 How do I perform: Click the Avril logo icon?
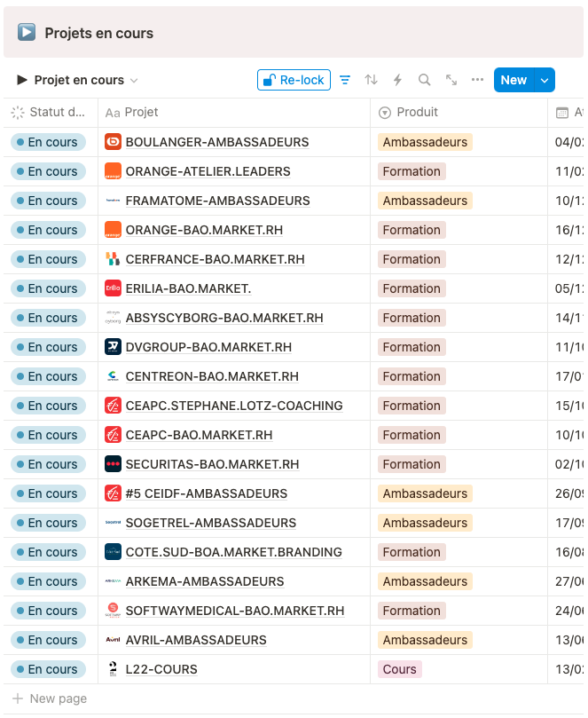point(113,640)
